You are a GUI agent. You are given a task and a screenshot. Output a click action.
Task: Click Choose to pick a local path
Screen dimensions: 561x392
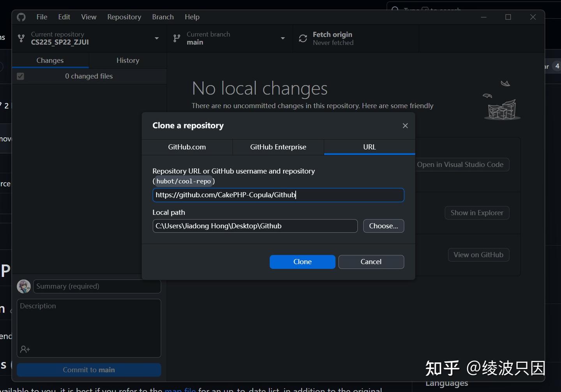pos(383,226)
